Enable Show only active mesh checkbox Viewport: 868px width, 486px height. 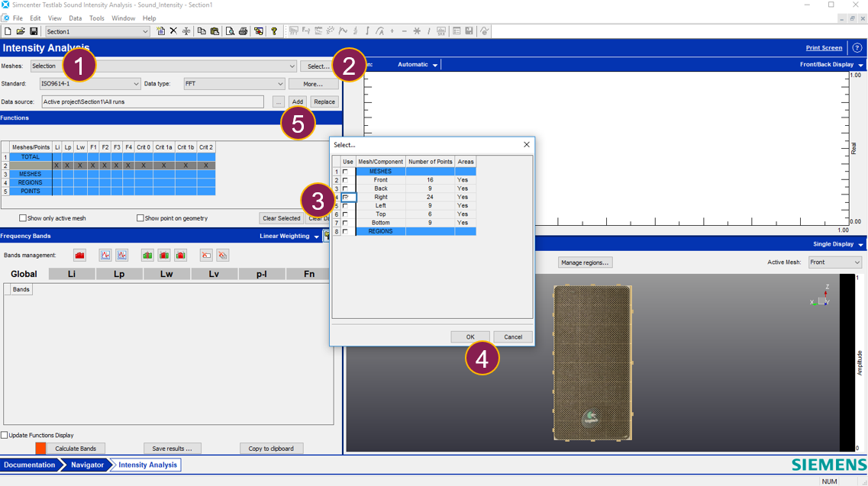(23, 218)
